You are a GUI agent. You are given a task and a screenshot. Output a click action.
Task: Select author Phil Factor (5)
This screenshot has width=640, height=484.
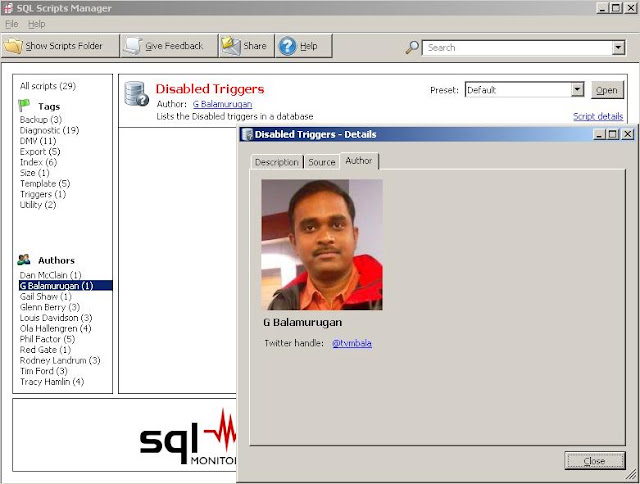47,339
